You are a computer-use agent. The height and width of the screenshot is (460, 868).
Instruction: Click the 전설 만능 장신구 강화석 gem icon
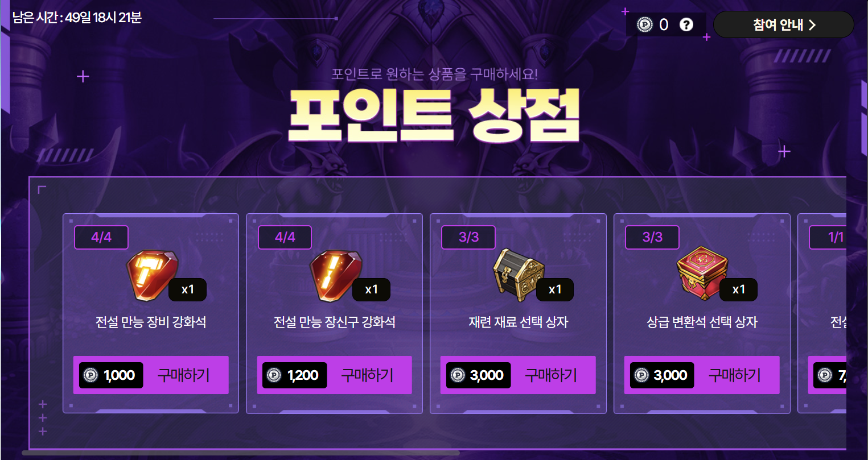tap(334, 276)
